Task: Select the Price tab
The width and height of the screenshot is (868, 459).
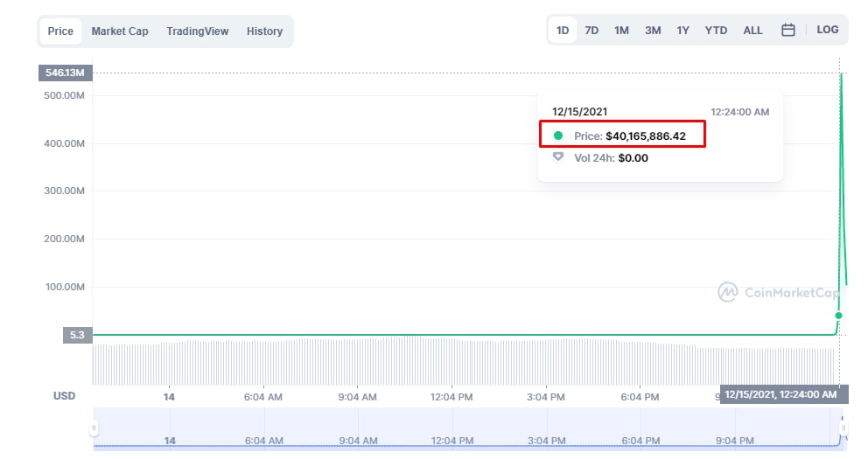Action: coord(60,31)
